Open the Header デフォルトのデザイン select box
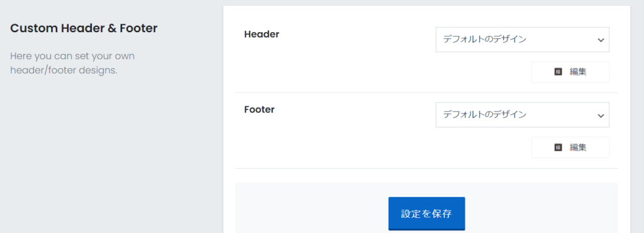This screenshot has width=644, height=233. [x=523, y=40]
